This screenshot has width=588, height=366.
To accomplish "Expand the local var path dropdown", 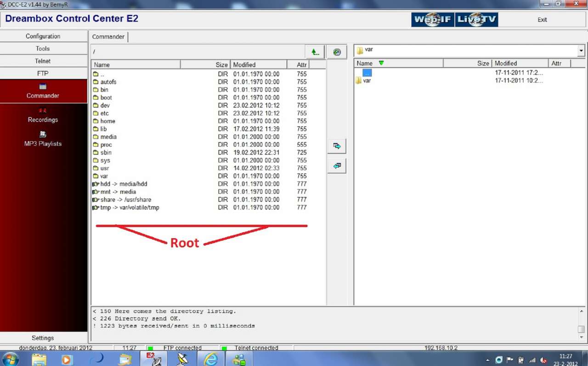I will (x=581, y=51).
